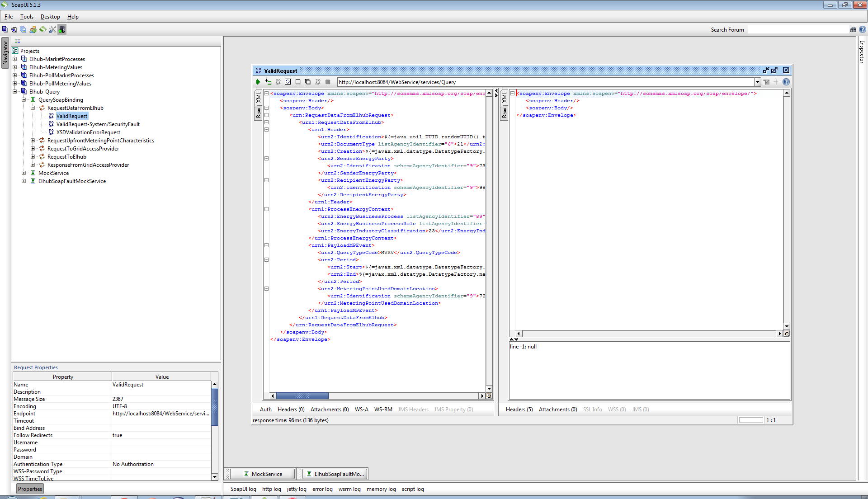Viewport: 868px width, 499px height.
Task: Open response Headers (5) tab
Action: point(519,410)
